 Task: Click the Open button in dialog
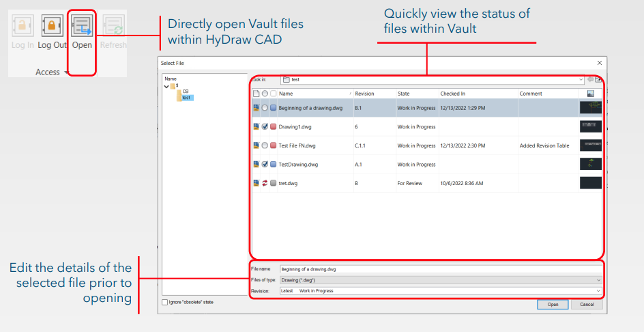click(x=553, y=305)
